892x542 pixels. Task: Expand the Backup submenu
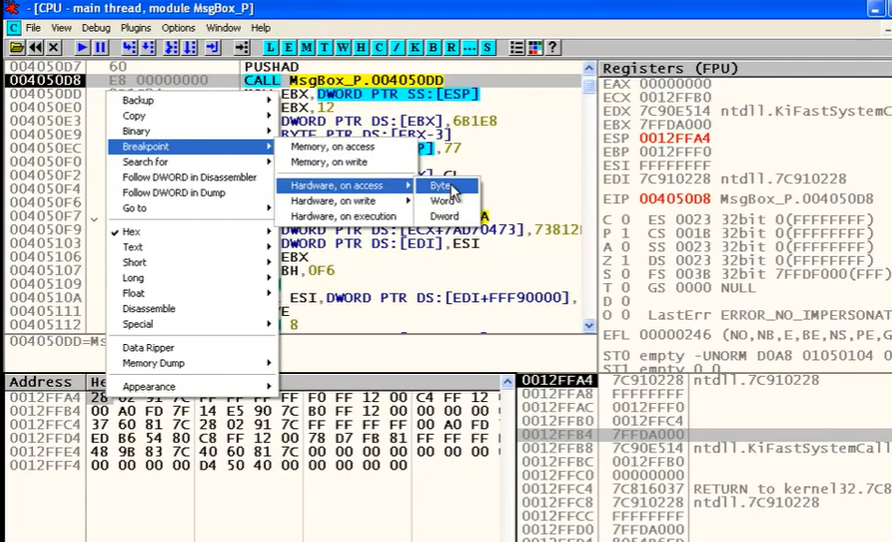pos(192,100)
